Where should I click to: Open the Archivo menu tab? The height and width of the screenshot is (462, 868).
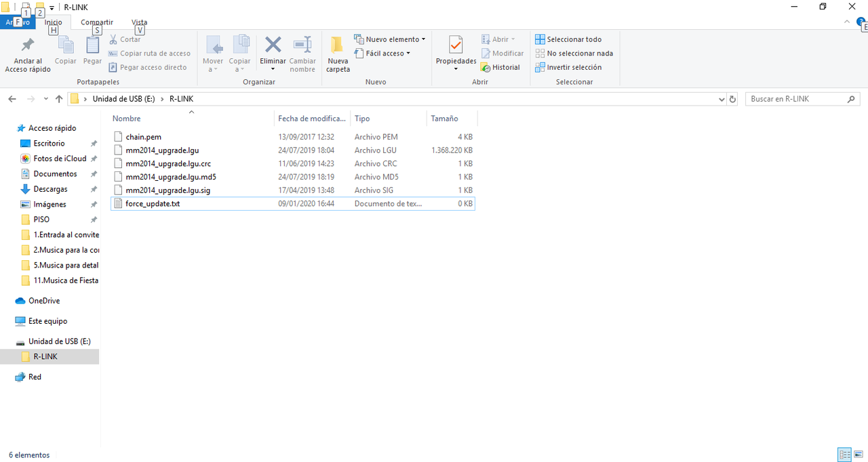pyautogui.click(x=17, y=22)
